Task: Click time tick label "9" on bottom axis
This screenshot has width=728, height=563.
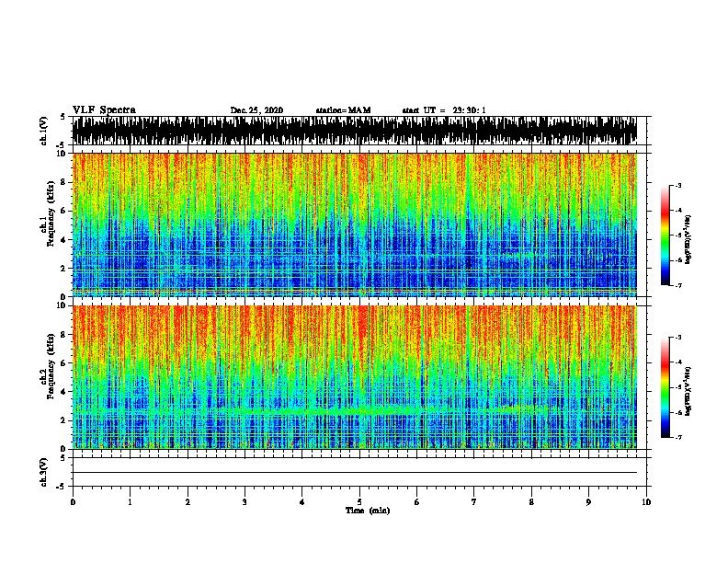Action: (x=588, y=502)
